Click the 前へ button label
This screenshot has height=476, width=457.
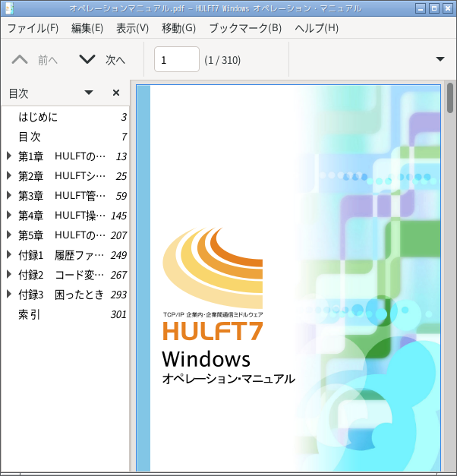48,60
